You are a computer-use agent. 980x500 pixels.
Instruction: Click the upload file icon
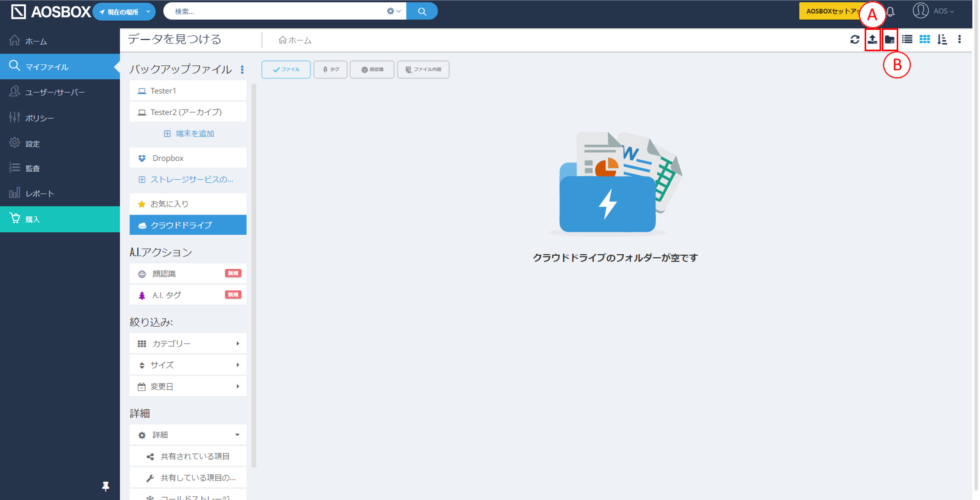click(872, 40)
